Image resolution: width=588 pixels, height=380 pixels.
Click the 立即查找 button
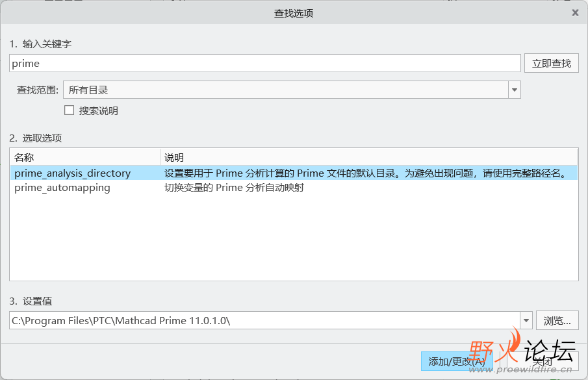551,62
